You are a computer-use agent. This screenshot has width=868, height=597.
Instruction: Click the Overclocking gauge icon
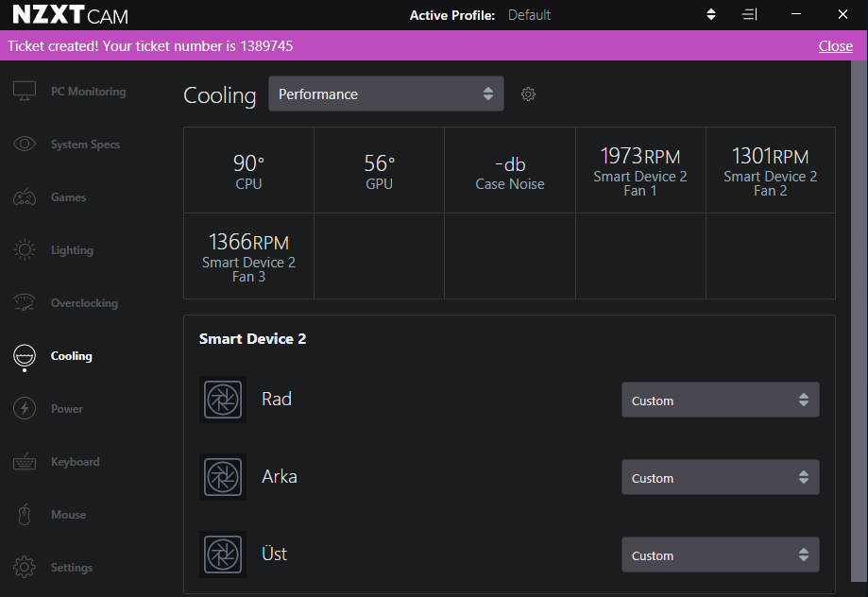(x=25, y=302)
